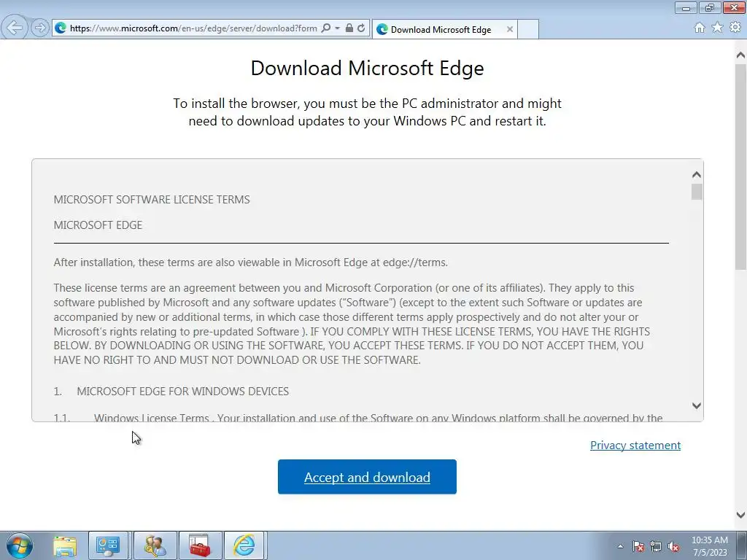Go back with the browser Back arrow
This screenshot has width=747, height=560.
point(14,28)
